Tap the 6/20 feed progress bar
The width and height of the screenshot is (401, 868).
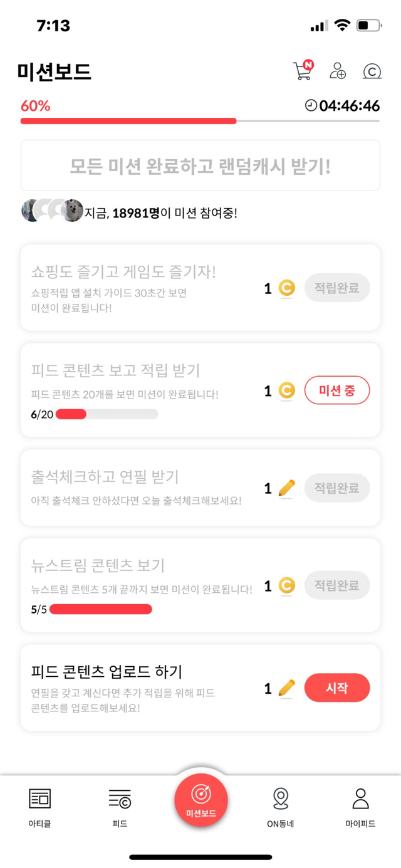pyautogui.click(x=107, y=414)
